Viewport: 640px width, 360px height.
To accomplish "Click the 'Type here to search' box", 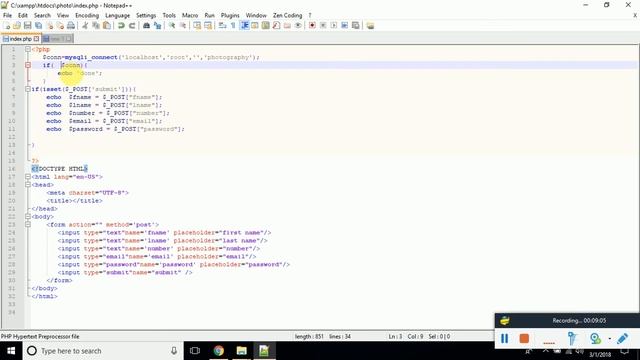I will (102, 351).
